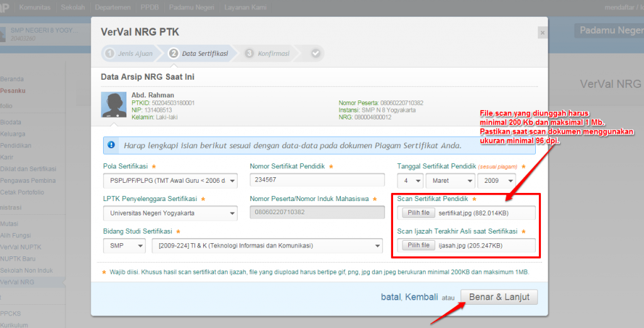Select month from Maret dropdown
Image resolution: width=644 pixels, height=328 pixels.
[x=449, y=181]
